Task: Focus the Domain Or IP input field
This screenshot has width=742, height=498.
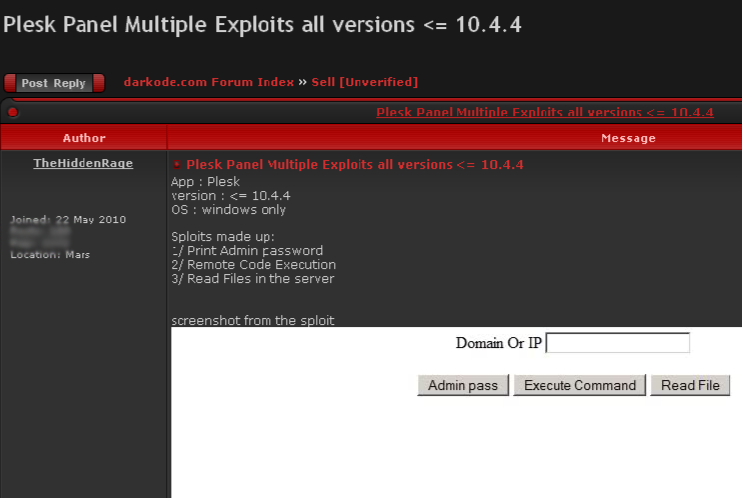Action: (x=618, y=343)
